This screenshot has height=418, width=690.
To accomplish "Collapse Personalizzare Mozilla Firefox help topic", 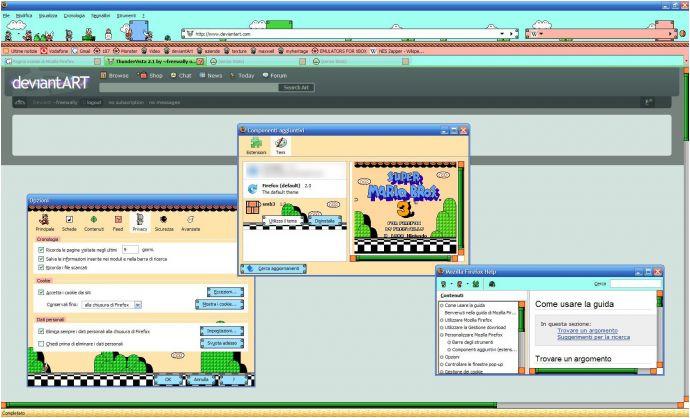I will (441, 335).
